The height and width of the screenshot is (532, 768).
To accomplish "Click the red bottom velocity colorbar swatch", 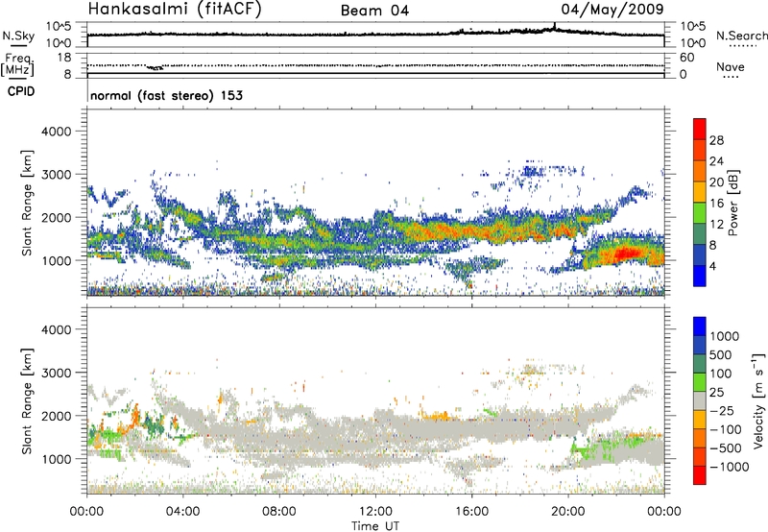I will [x=700, y=475].
